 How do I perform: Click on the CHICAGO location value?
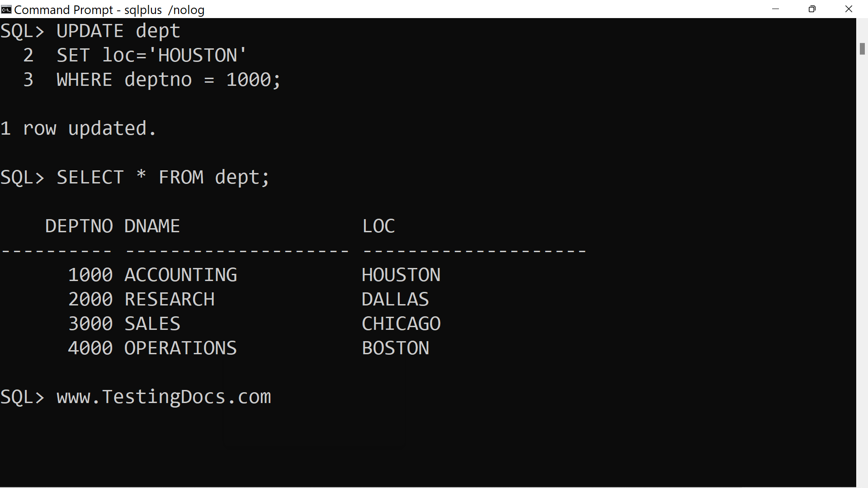coord(401,323)
